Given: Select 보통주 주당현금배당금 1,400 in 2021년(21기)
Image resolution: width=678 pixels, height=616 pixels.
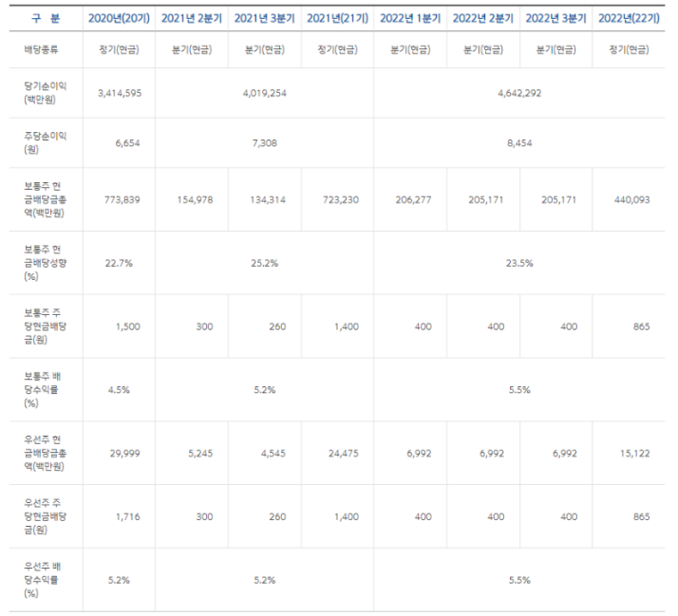Looking at the screenshot, I should 347,327.
